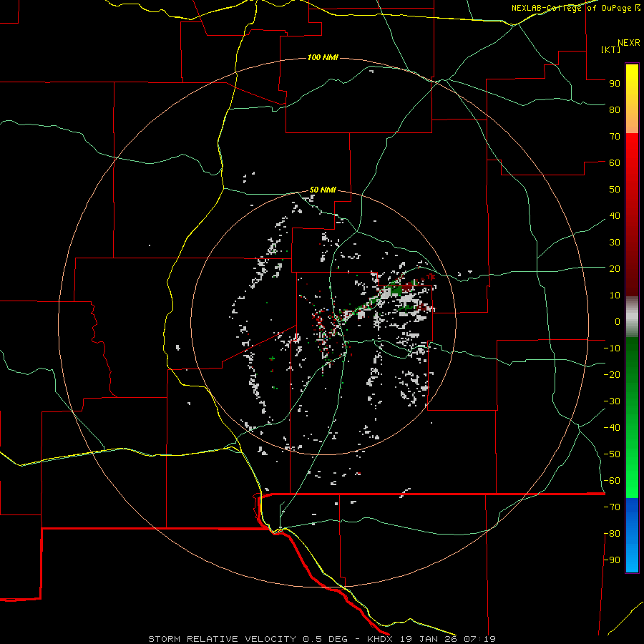Click the STORM RELATIVE VELOCITY footer text
This screenshot has height=644, width=644.
[223, 639]
